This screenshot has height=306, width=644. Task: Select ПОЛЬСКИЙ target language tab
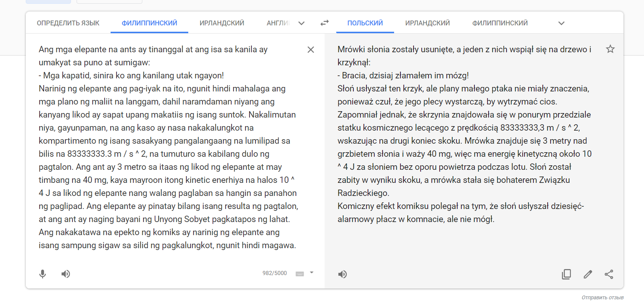(x=365, y=23)
